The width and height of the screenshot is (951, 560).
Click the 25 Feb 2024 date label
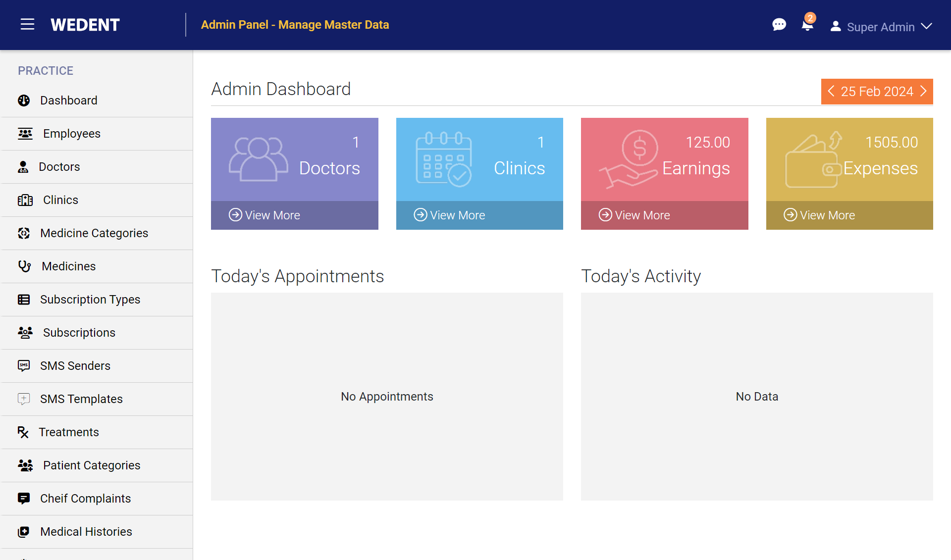point(877,92)
